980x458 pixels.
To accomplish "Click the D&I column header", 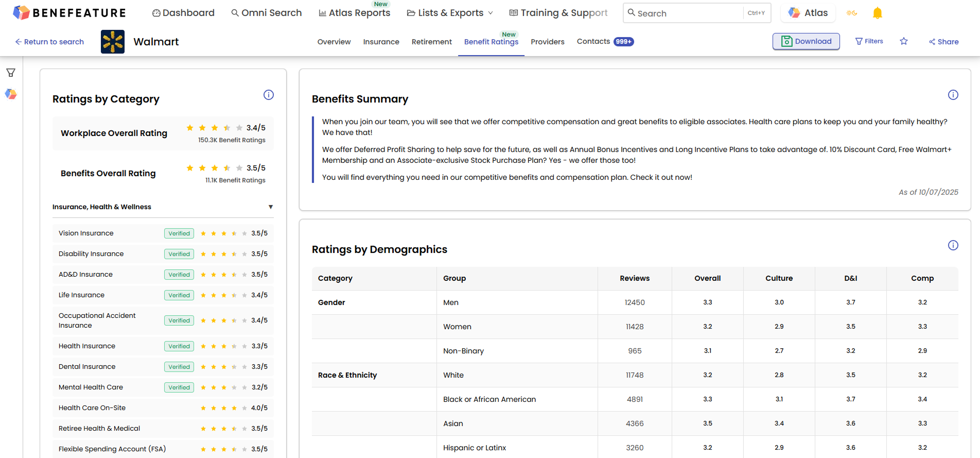I will point(851,278).
